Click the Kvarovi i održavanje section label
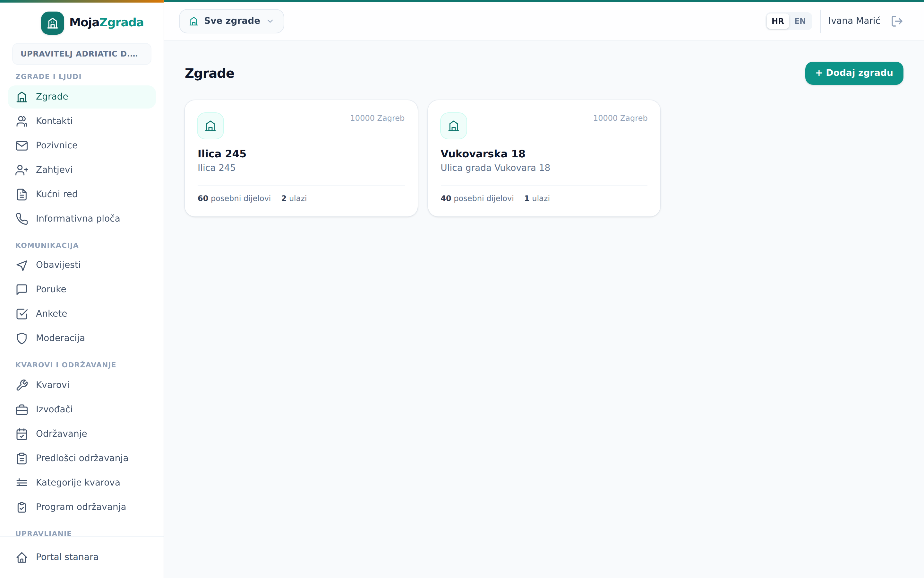This screenshot has height=578, width=924. tap(66, 365)
